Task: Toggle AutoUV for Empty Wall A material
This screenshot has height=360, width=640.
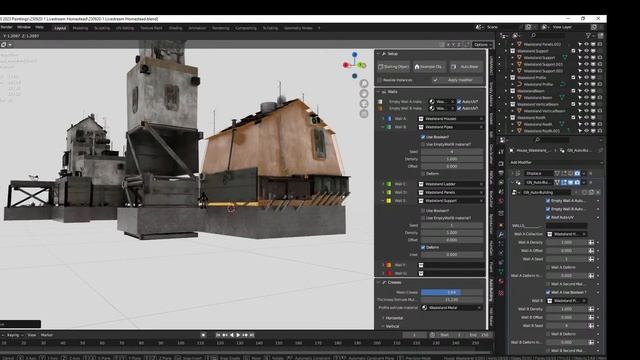Action: click(459, 102)
